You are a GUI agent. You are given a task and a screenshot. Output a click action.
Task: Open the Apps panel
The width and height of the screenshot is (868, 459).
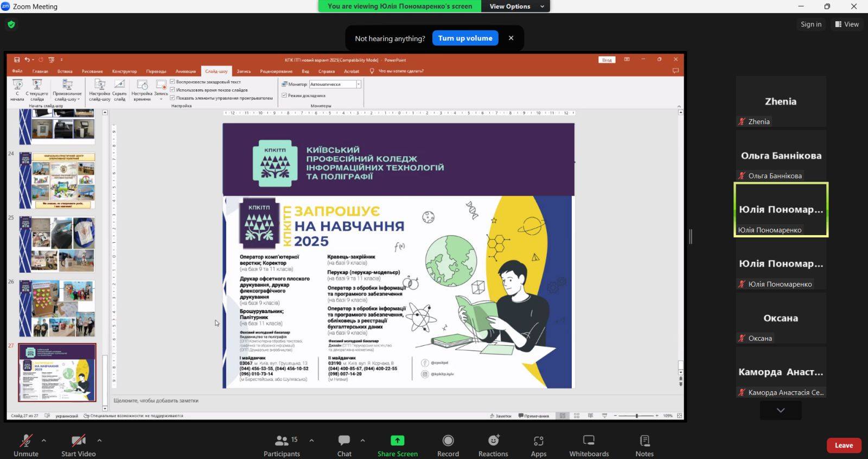click(538, 445)
